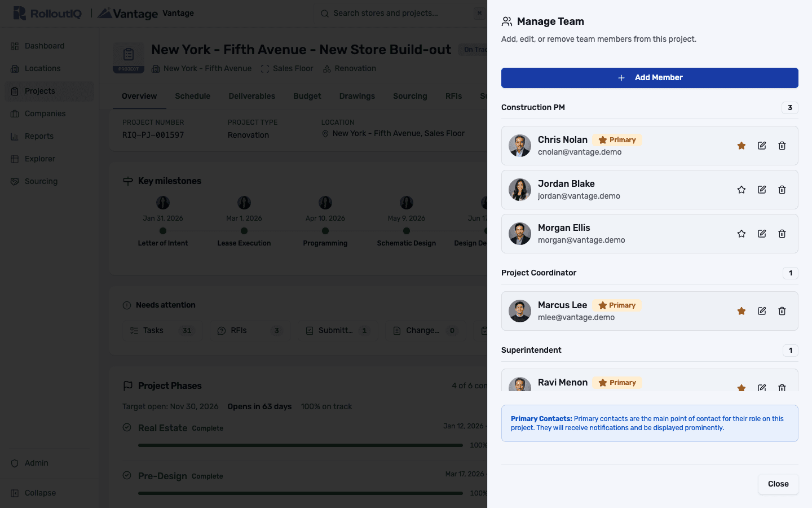Switch to the Budget tab
Viewport: 812px width, 508px height.
307,97
